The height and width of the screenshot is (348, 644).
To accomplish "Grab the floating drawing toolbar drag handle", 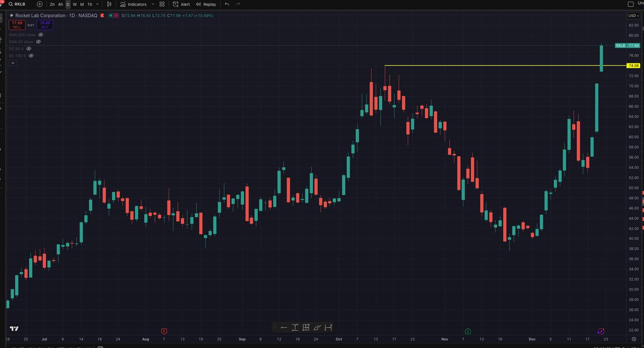I will point(275,327).
